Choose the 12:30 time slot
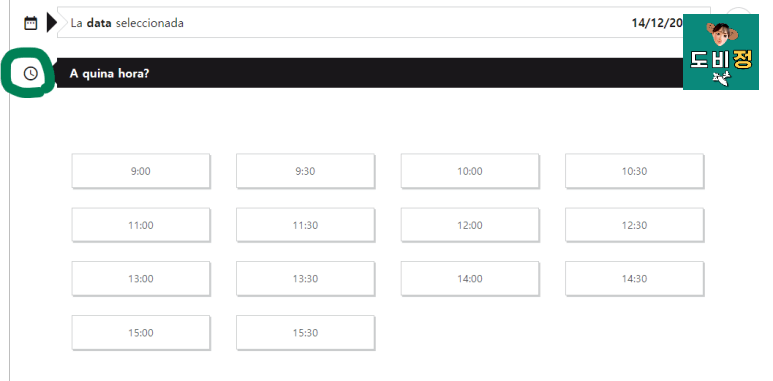 (634, 225)
